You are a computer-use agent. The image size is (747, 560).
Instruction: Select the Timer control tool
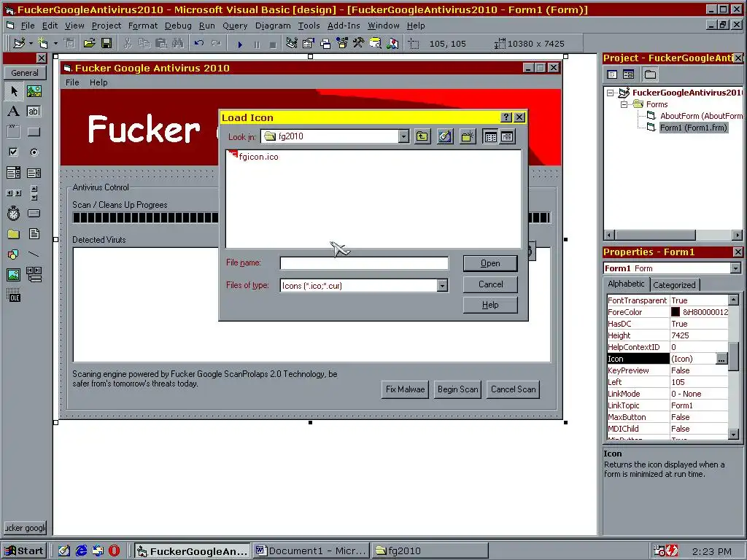(14, 214)
